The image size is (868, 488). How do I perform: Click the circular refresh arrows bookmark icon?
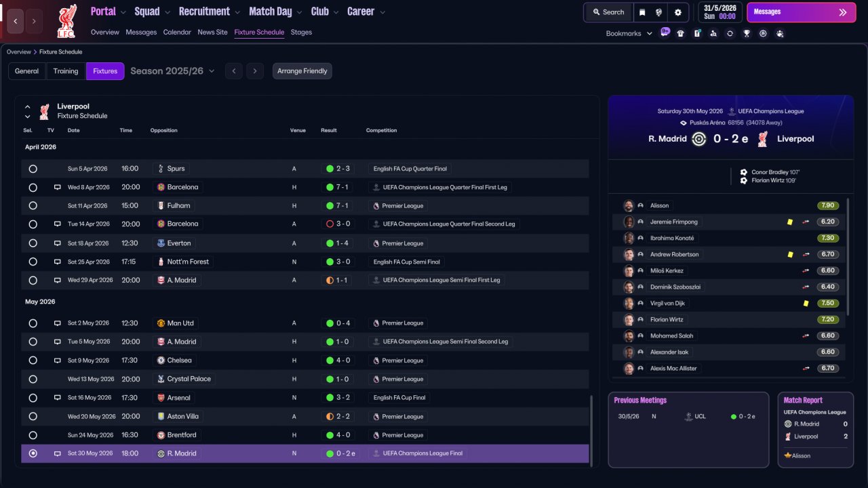tap(730, 33)
